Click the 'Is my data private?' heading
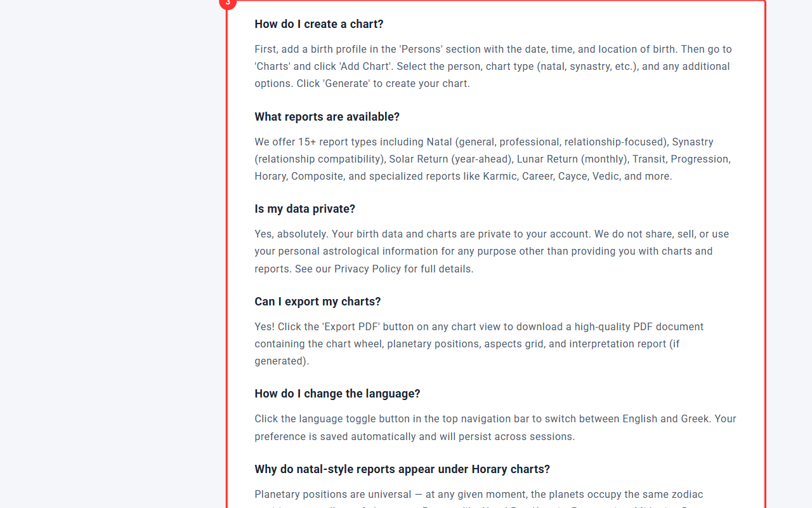This screenshot has width=812, height=508. point(304,209)
